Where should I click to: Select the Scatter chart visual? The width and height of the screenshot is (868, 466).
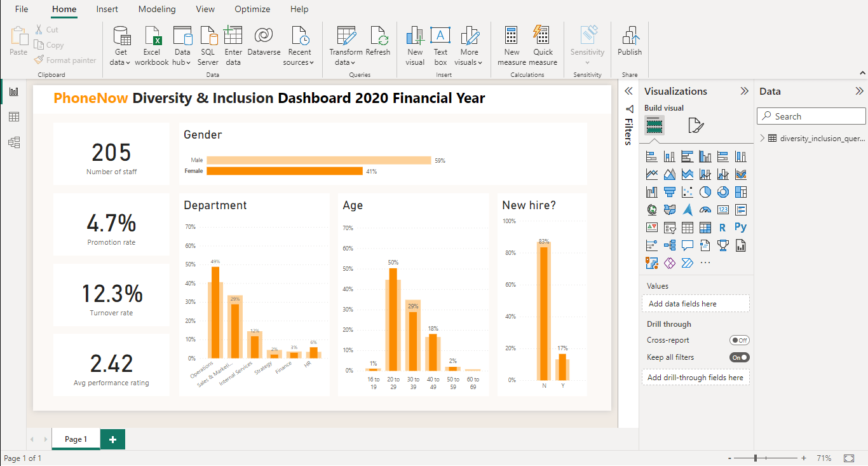click(687, 192)
